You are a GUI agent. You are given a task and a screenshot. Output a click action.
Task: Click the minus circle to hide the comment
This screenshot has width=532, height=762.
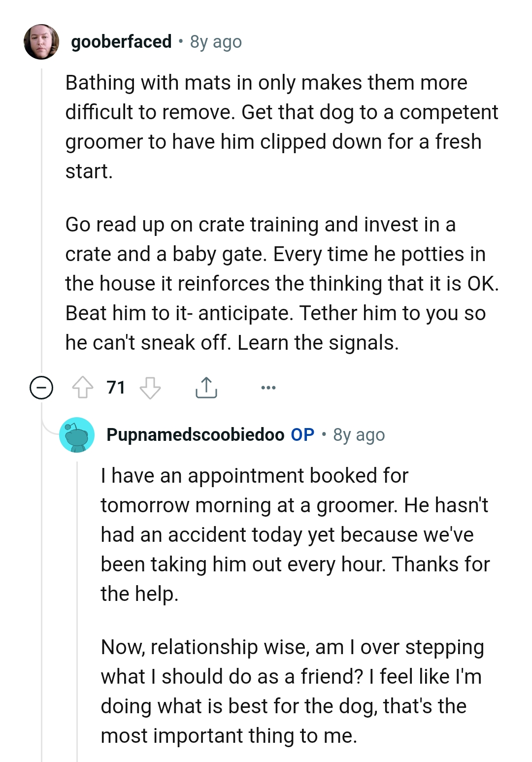(41, 388)
